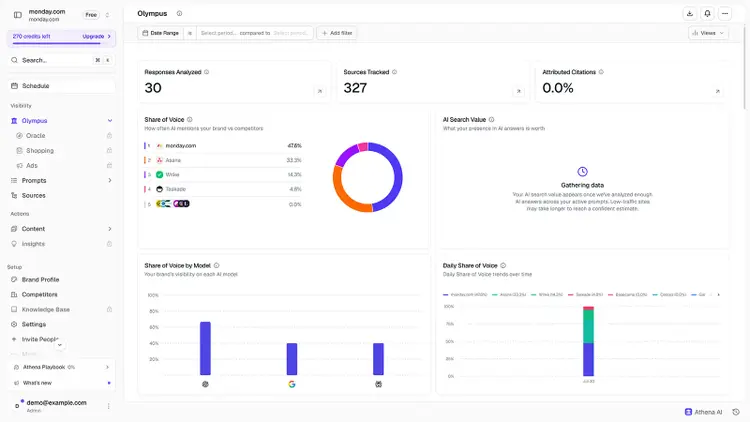Click info icon next to Daily Share of Voice
Image resolution: width=750 pixels, height=422 pixels.
[503, 266]
